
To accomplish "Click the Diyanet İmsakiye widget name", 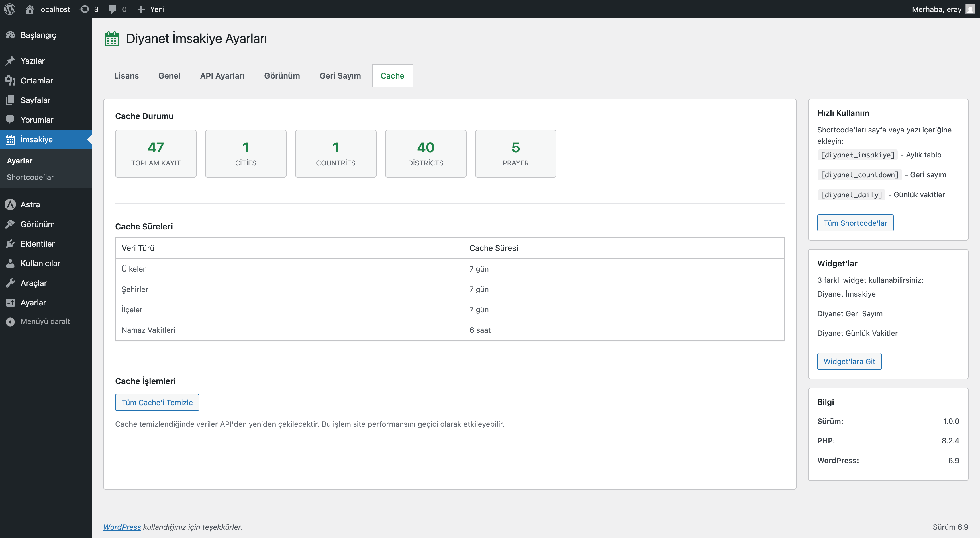I will click(x=846, y=294).
